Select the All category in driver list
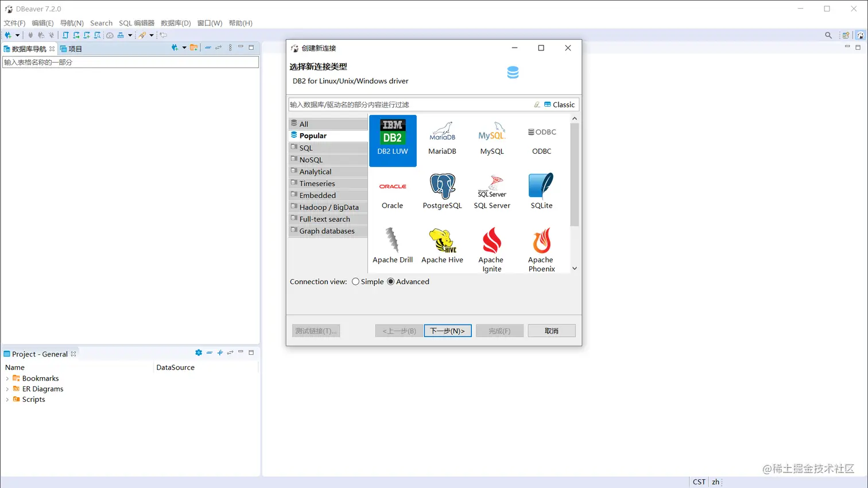Viewport: 868px width, 488px height. [328, 124]
